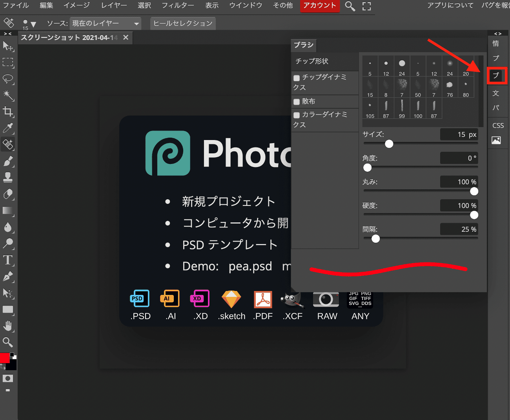Select the Eyedropper tool
The width and height of the screenshot is (510, 420).
coord(8,128)
